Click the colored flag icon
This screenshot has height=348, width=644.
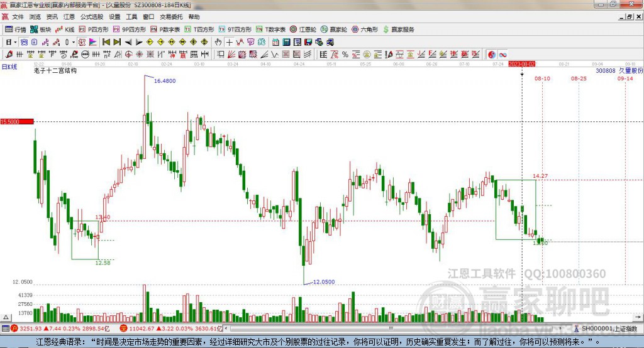click(93, 42)
